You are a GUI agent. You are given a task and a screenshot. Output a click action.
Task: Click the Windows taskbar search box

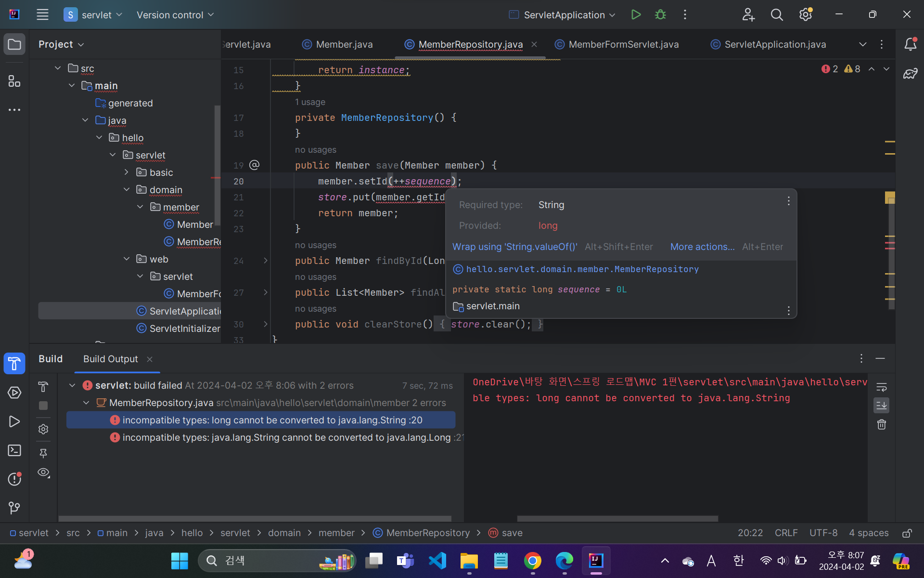(x=277, y=561)
